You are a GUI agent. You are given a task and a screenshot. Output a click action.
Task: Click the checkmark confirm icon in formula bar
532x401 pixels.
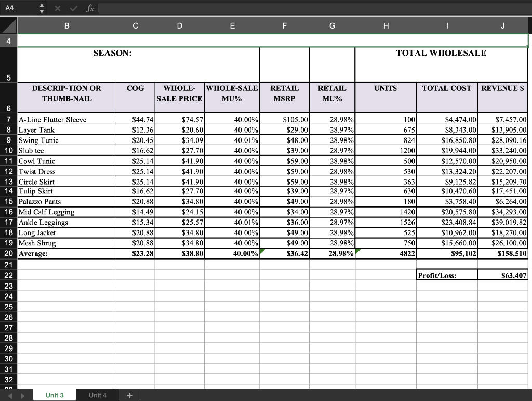click(x=73, y=8)
